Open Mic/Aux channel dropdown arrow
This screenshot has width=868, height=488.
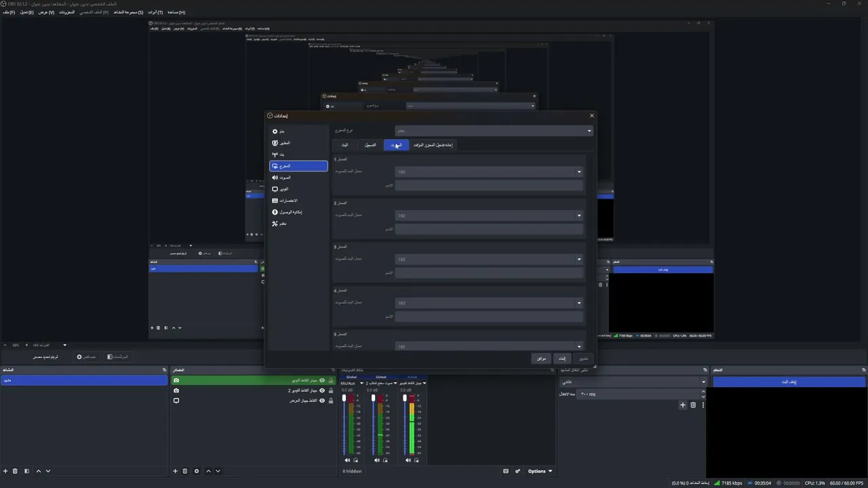tap(361, 383)
